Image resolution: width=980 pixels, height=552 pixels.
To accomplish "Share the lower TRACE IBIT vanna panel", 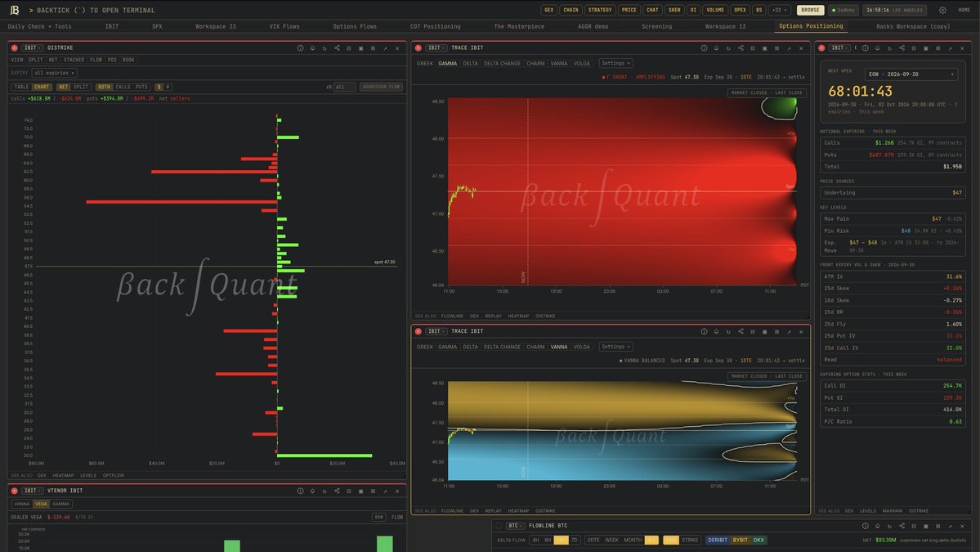I will click(741, 331).
